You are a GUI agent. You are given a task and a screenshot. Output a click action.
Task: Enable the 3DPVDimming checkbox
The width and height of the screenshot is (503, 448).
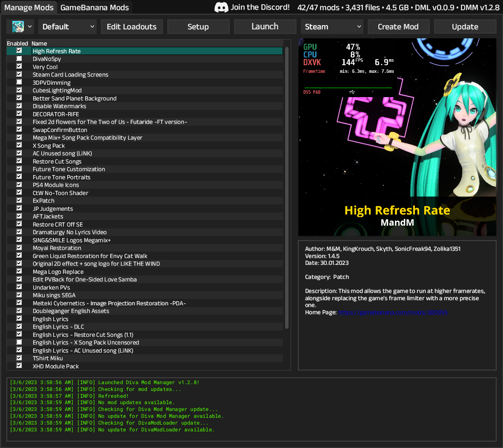(x=19, y=82)
